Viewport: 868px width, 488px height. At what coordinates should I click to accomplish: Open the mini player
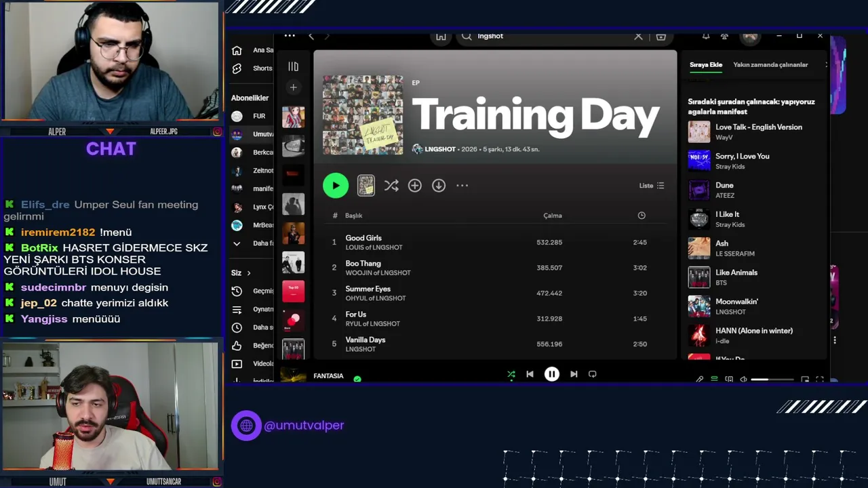tap(805, 380)
